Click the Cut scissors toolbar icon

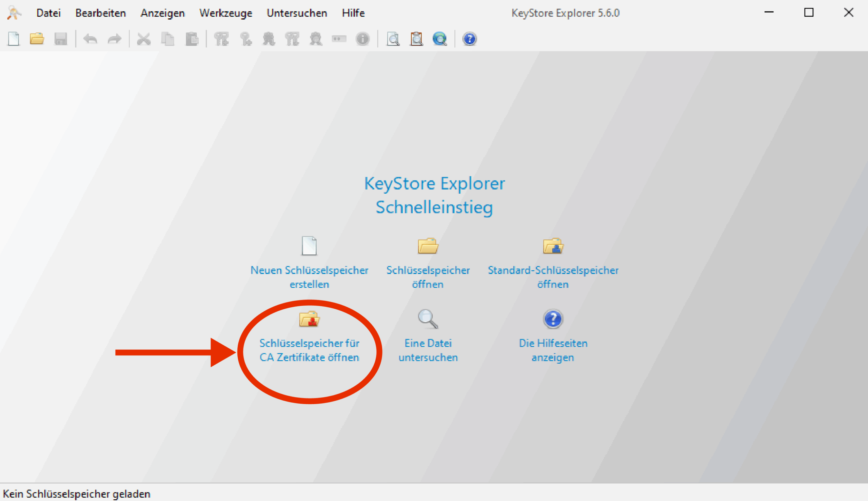[144, 39]
